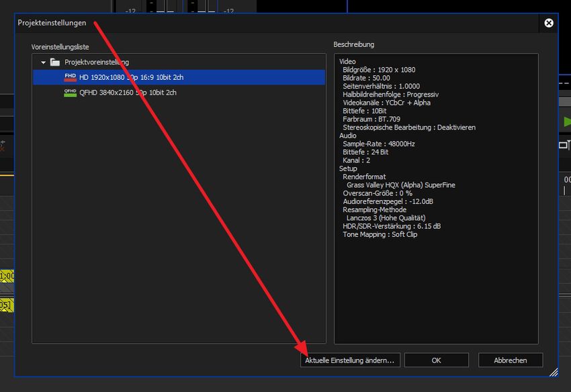Click the lower yellow timeline clip

(x=7, y=305)
